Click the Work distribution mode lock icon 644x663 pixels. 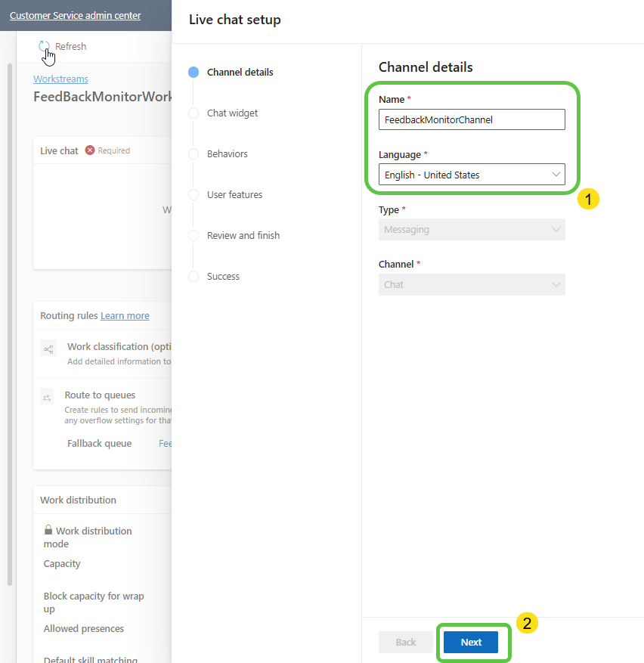coord(48,531)
